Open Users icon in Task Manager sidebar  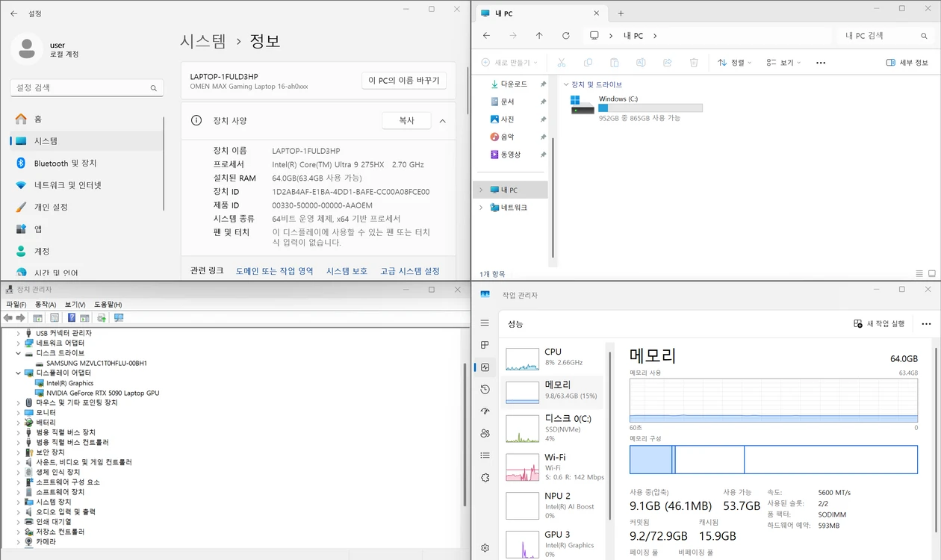click(485, 433)
